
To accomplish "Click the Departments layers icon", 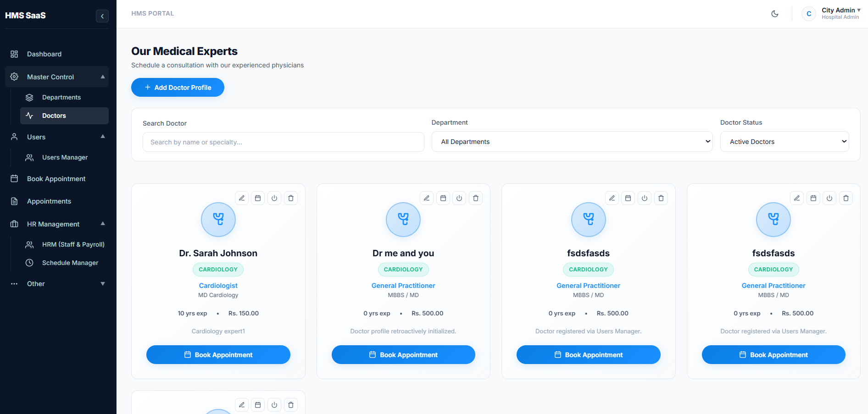I will [29, 97].
